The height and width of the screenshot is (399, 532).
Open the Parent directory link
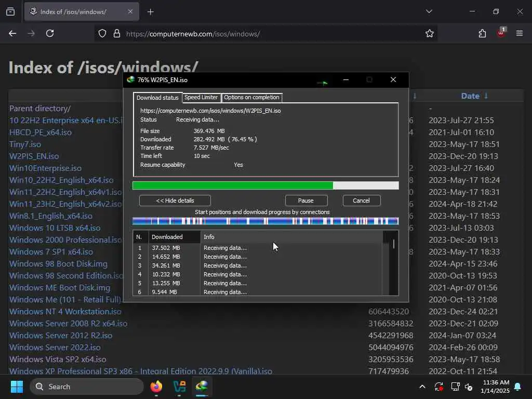click(x=39, y=109)
